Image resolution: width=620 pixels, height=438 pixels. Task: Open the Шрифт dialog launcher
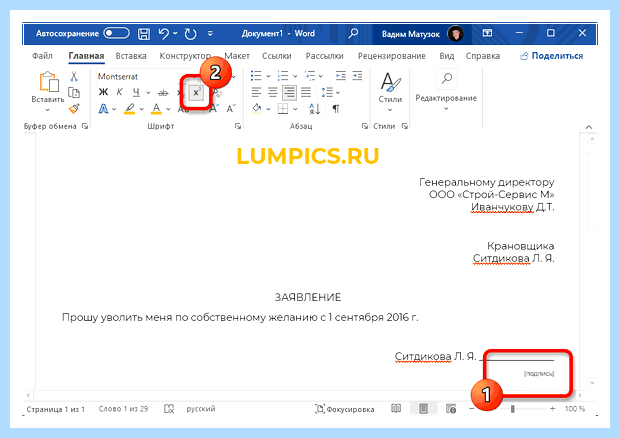(238, 126)
